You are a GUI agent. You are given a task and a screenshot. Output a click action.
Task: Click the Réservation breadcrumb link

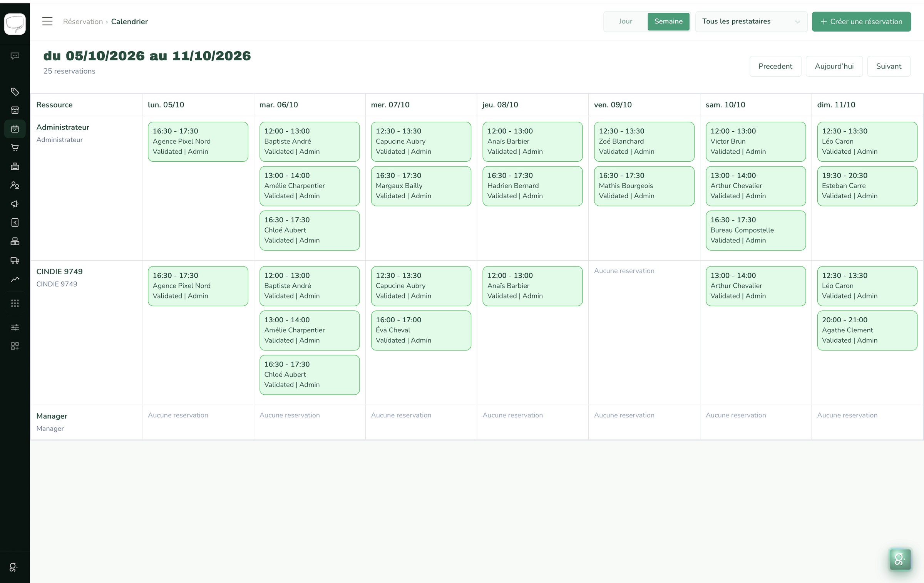(x=83, y=22)
